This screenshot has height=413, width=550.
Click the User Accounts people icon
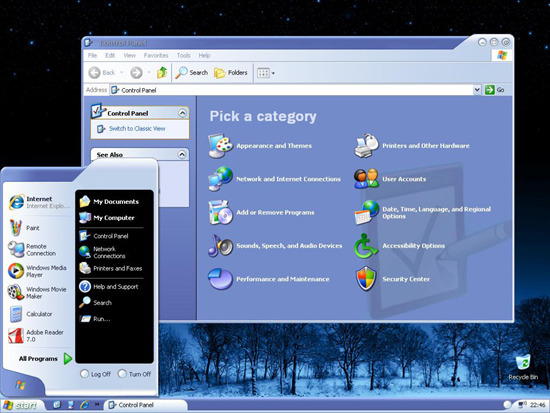366,179
